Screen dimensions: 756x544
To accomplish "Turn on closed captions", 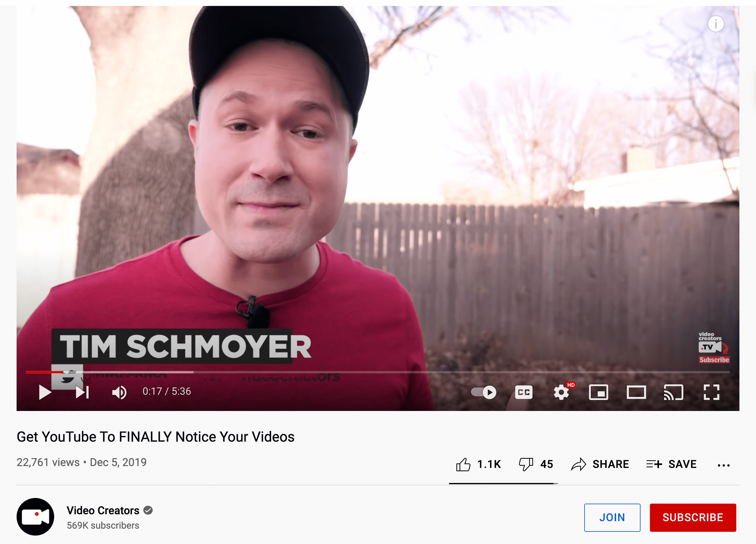I will pos(524,392).
